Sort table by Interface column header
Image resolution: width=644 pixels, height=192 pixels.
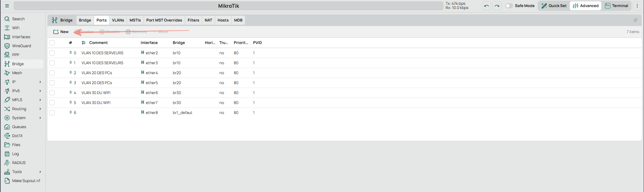(149, 43)
